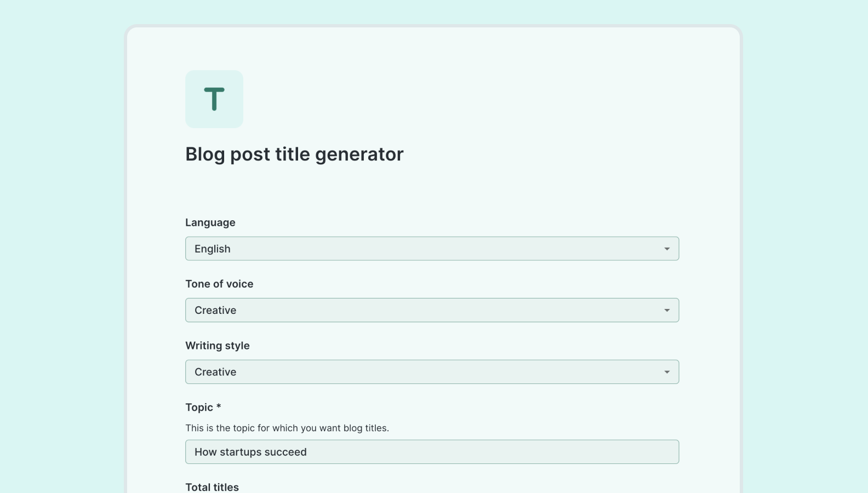Click the chevron beside Creative tone
Screen dimensions: 868x493
click(x=666, y=310)
